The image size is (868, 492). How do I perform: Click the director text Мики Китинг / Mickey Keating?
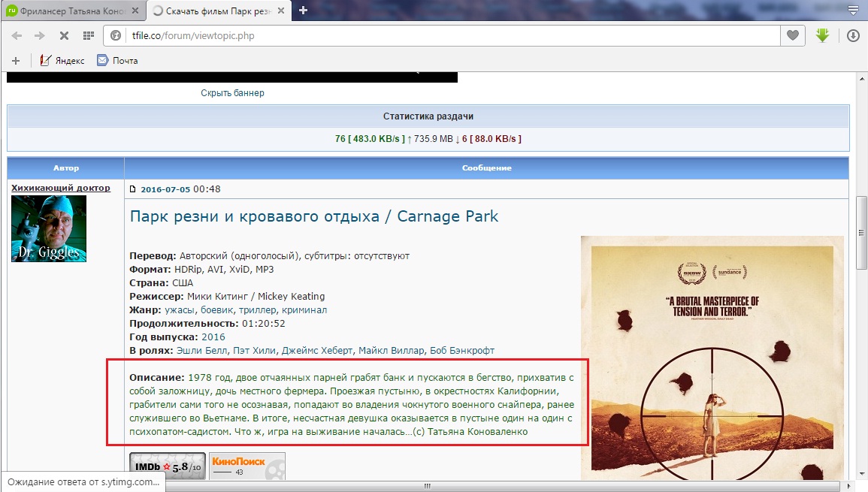[256, 297]
